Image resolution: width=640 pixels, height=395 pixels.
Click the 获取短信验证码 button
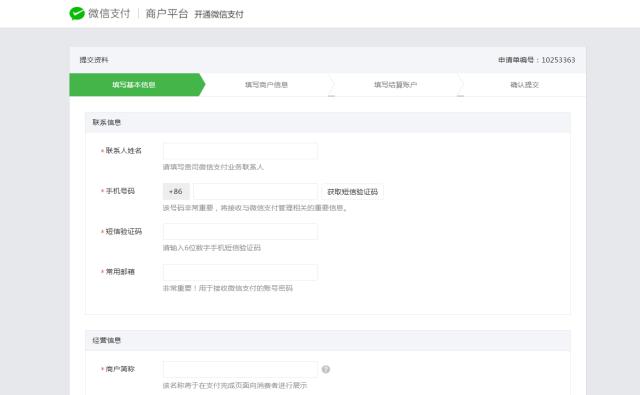pos(353,192)
